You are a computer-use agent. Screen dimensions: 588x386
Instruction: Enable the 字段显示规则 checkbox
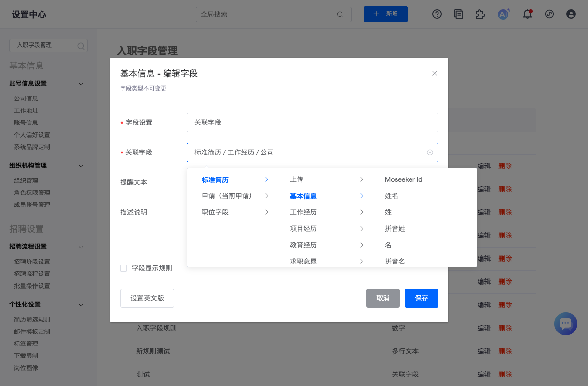(x=123, y=268)
